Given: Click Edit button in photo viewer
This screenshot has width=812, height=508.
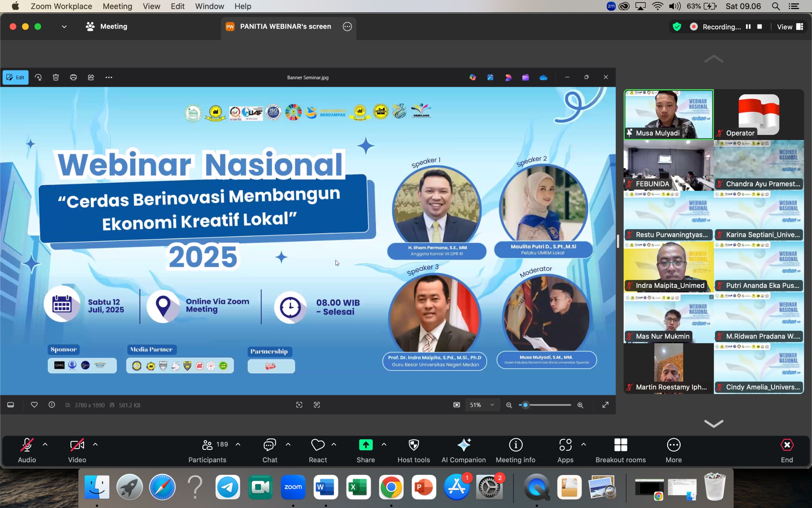Looking at the screenshot, I should 16,77.
